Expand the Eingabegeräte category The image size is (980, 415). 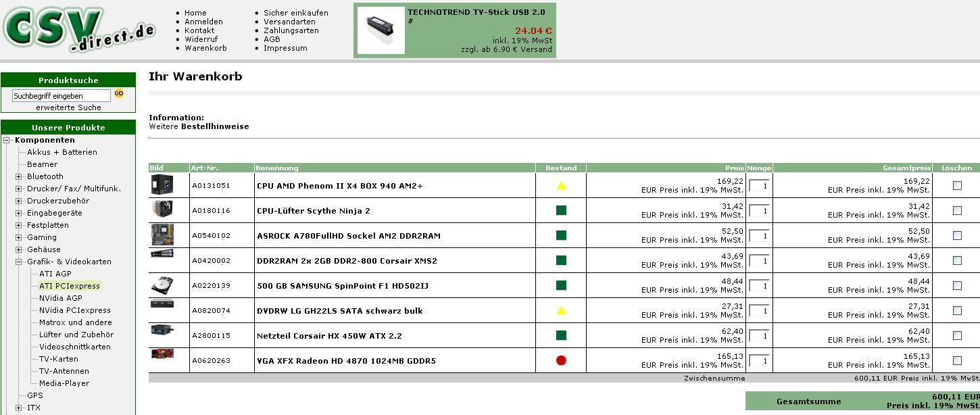point(19,213)
